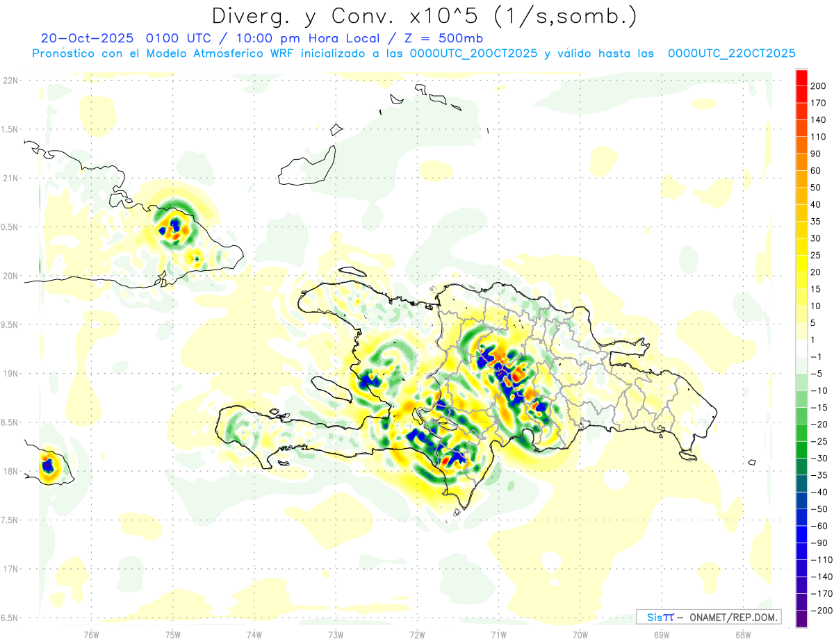This screenshot has height=644, width=834.
Task: Click the '-200' colorbar value label
Action: pos(820,610)
